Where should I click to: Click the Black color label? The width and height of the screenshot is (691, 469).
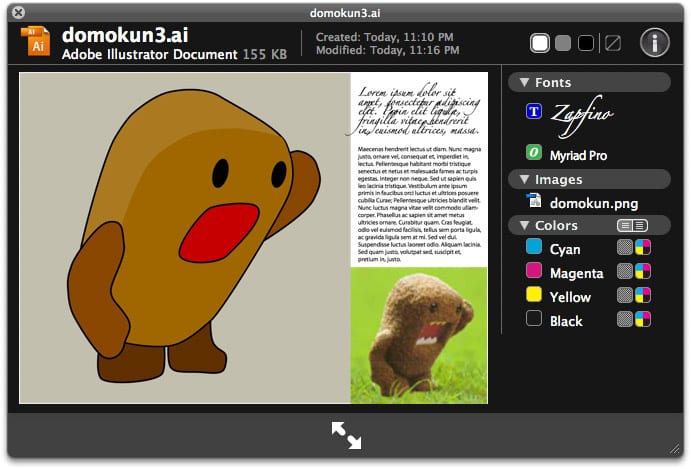click(x=566, y=321)
